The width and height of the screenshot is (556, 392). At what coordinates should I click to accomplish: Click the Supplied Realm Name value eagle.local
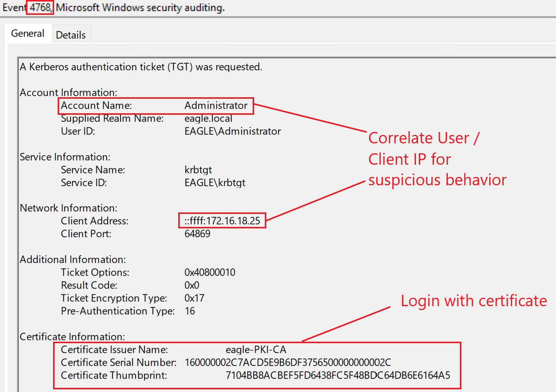(x=208, y=119)
